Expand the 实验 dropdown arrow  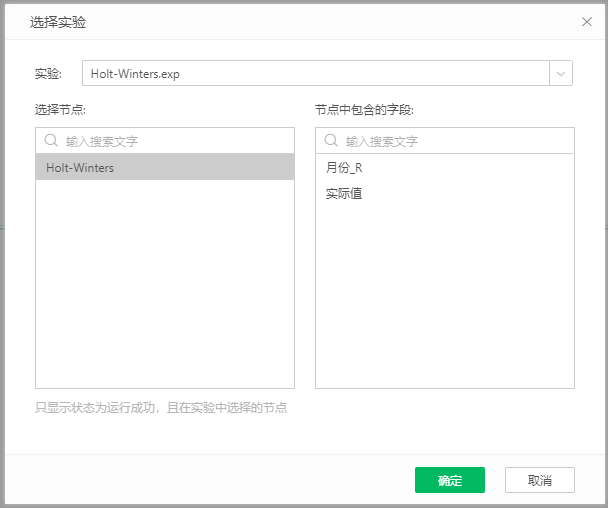point(561,74)
